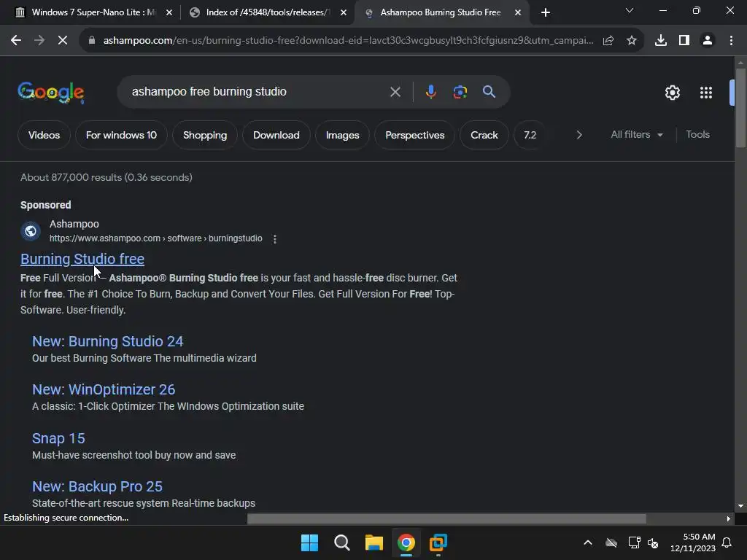This screenshot has height=560, width=747.
Task: Select the Download filter chip
Action: click(276, 135)
